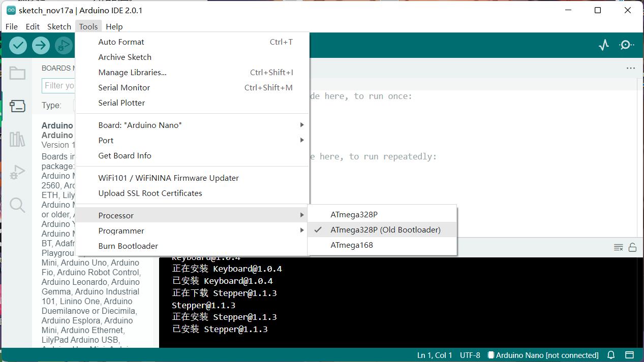Open the Debug sidebar icon

[x=17, y=172]
